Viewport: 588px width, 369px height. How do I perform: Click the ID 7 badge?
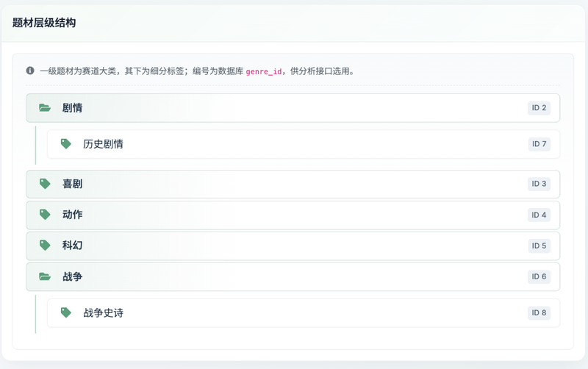[x=539, y=144]
